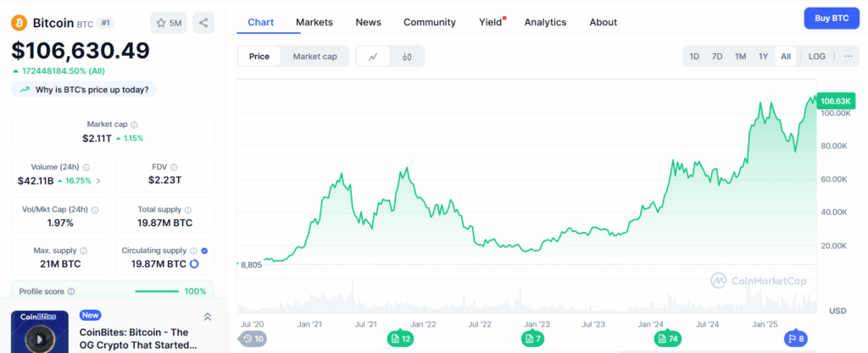This screenshot has height=353, width=868.
Task: Switch to candlestick chart icon
Action: point(407,57)
